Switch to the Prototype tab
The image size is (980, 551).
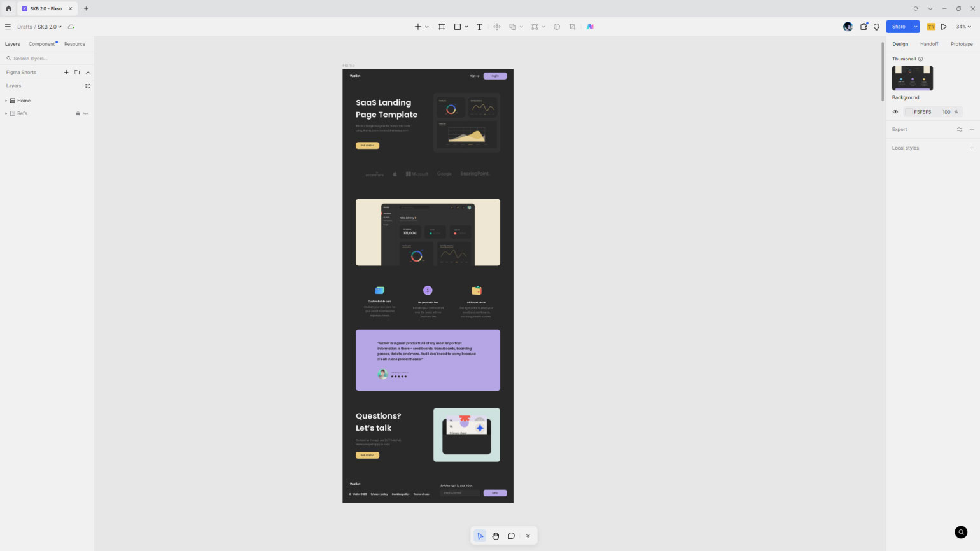[961, 44]
